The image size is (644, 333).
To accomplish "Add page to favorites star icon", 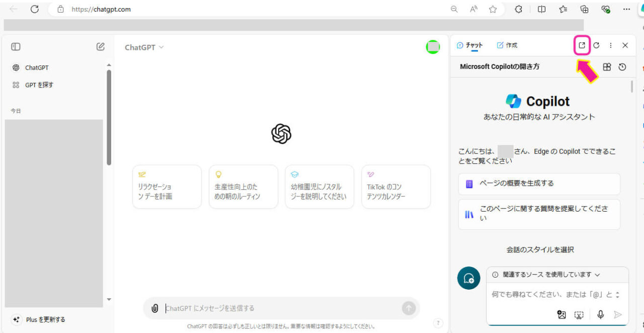I will (x=493, y=9).
